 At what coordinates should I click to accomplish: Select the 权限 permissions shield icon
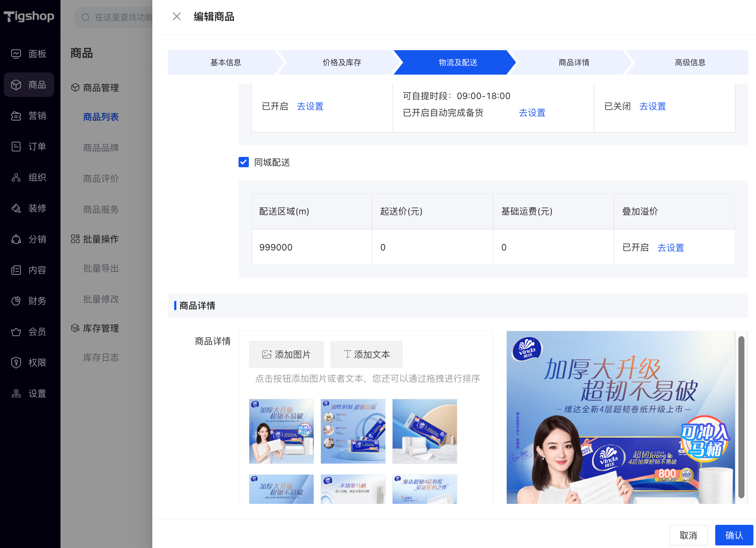coord(16,363)
